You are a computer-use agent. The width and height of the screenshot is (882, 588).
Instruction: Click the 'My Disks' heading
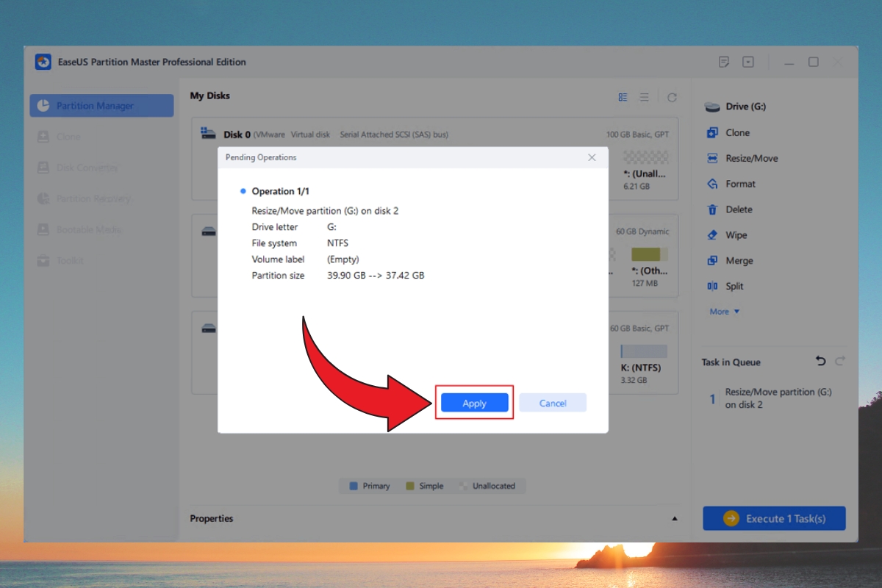pyautogui.click(x=210, y=96)
